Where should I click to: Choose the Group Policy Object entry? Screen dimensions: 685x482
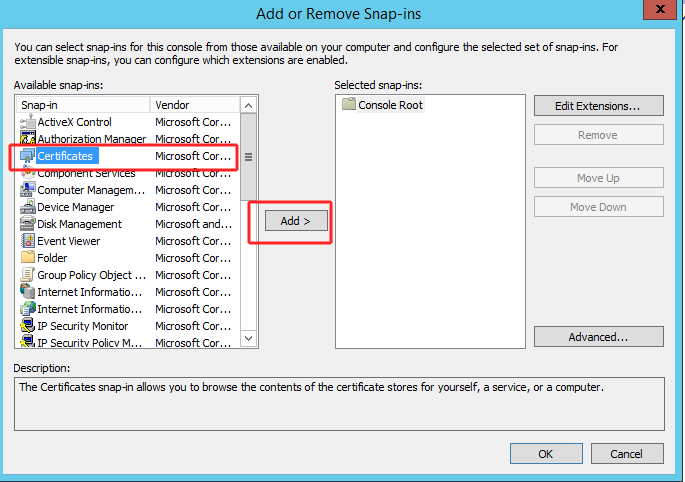coord(84,275)
